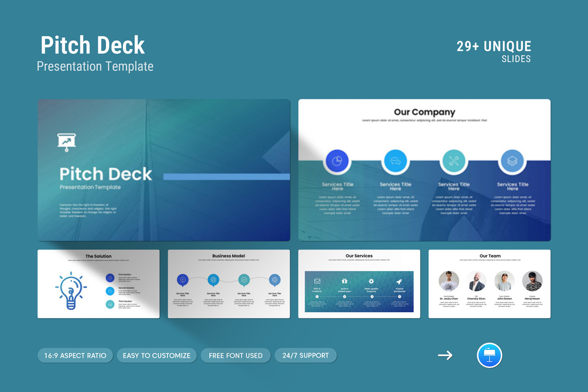
Task: Click the globe pin icon in Business Model
Action: click(213, 280)
